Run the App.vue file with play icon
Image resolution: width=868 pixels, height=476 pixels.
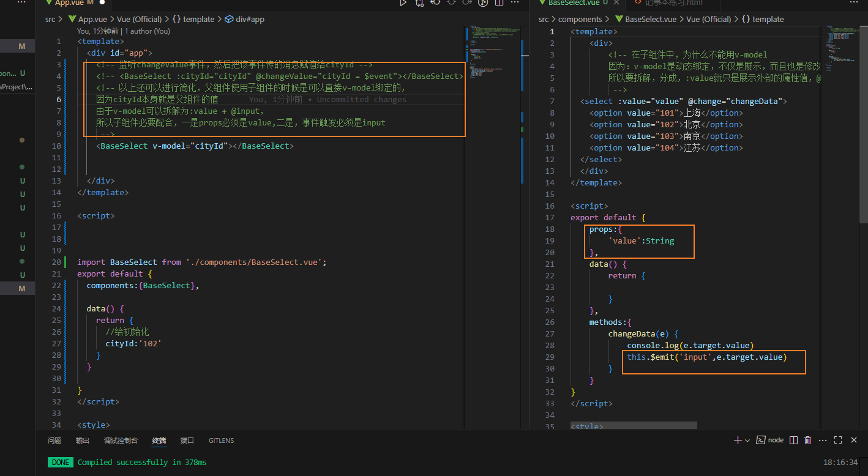pos(403,3)
